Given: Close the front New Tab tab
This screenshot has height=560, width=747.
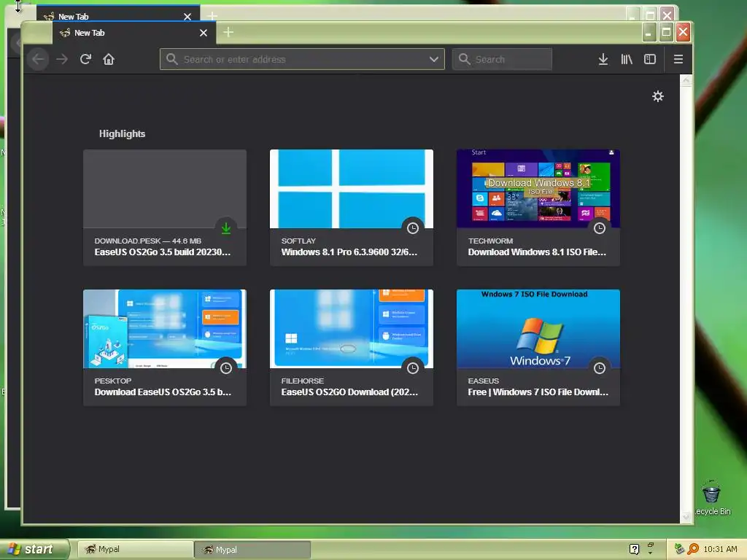Looking at the screenshot, I should (x=204, y=33).
